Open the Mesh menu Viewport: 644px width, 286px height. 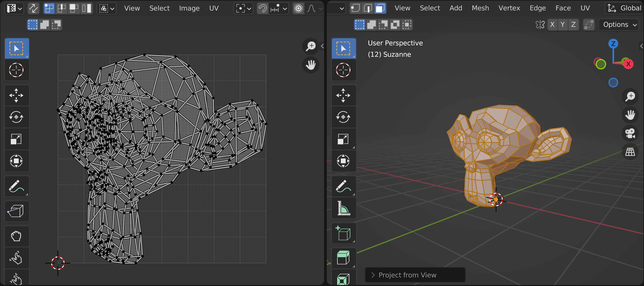point(480,8)
